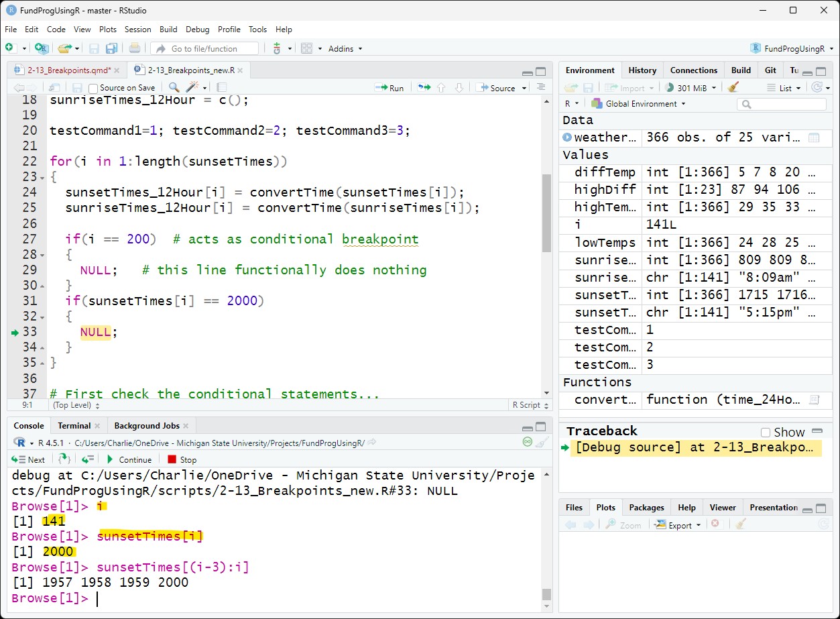Click the Export plot icon

pyautogui.click(x=660, y=524)
